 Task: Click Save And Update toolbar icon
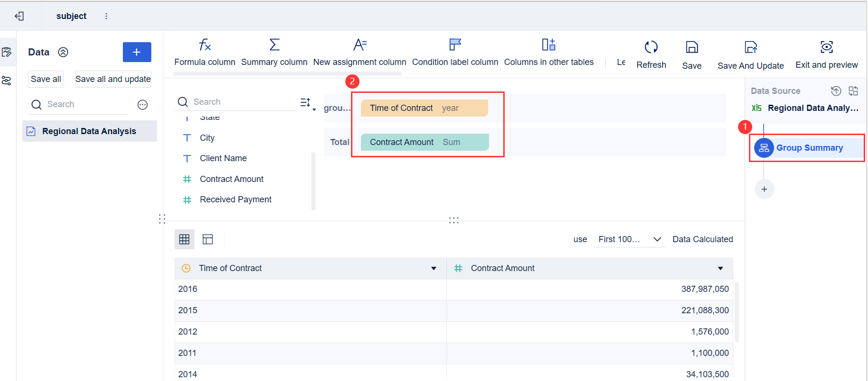(750, 47)
